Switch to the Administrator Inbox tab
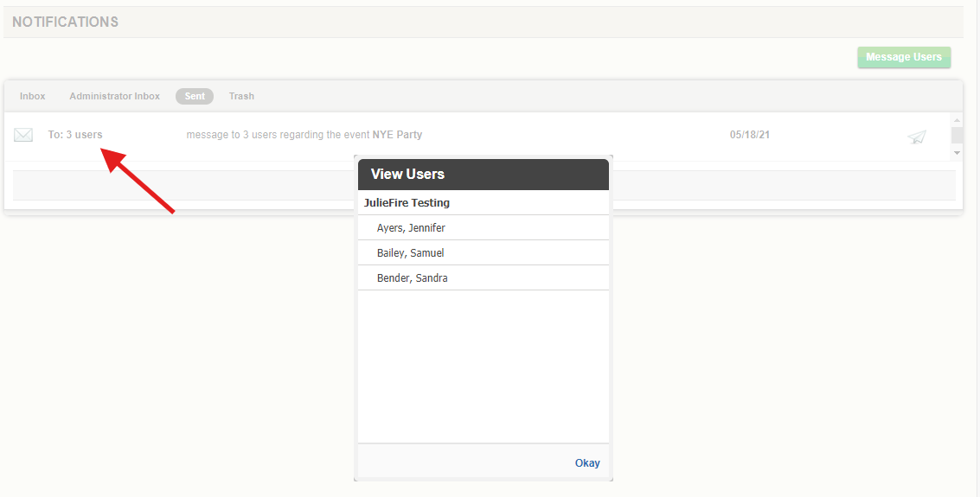 [x=114, y=96]
